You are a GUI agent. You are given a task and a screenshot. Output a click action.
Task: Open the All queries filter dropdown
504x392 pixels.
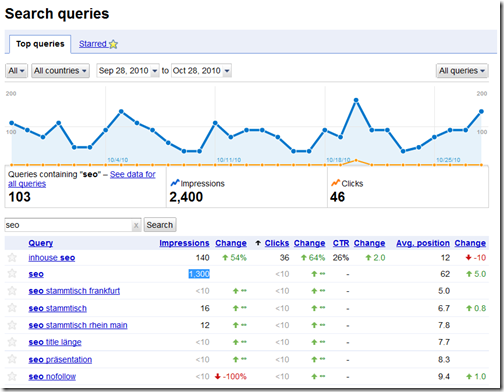click(462, 71)
